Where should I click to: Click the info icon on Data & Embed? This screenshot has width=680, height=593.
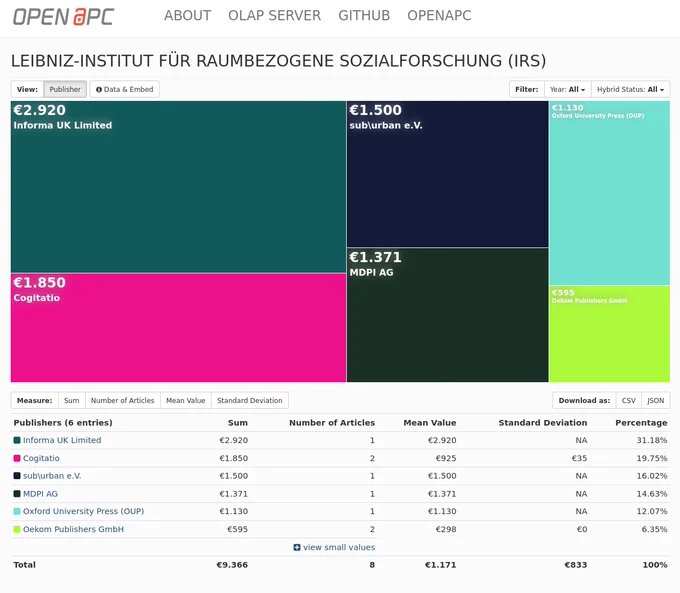click(99, 89)
